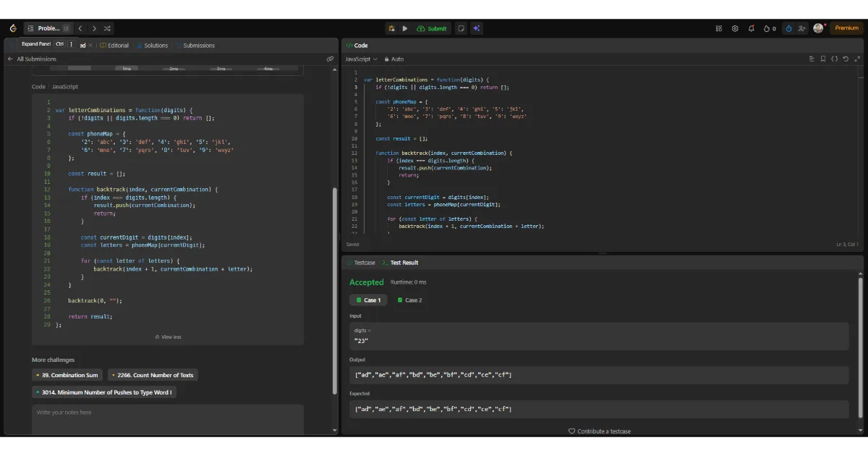Open the notifications bell
868x456 pixels.
[x=751, y=28]
